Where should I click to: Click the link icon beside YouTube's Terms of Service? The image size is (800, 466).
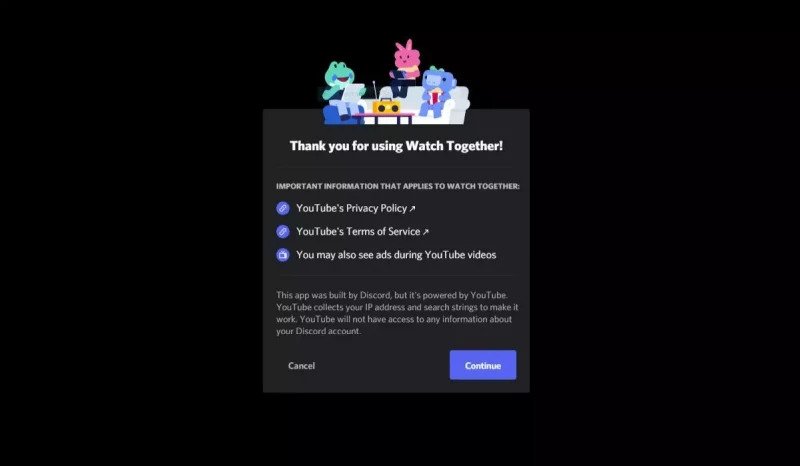283,232
